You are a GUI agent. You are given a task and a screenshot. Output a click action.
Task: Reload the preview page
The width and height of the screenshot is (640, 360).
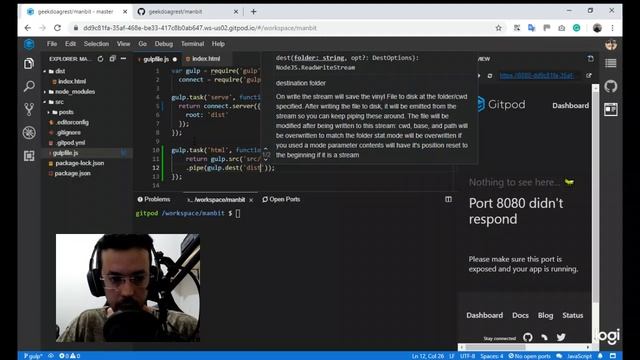pos(490,76)
